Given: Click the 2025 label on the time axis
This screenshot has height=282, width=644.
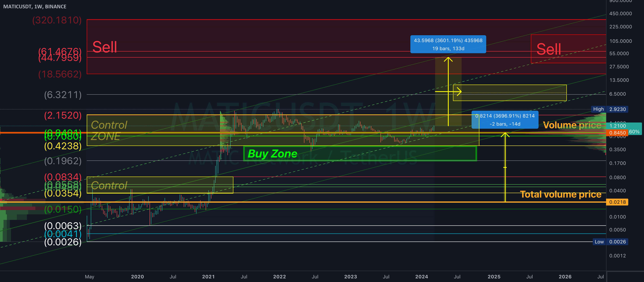Looking at the screenshot, I should click(494, 277).
